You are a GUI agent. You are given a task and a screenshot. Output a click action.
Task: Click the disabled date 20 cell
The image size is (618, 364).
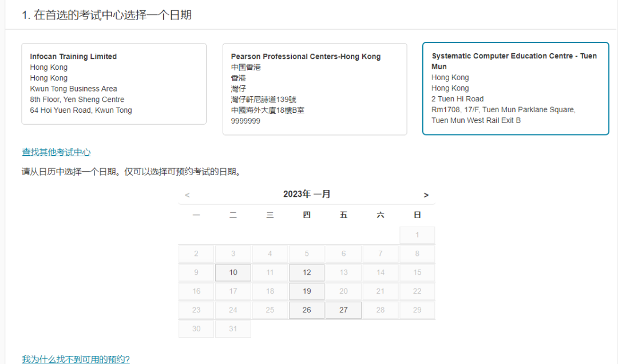[x=343, y=291]
